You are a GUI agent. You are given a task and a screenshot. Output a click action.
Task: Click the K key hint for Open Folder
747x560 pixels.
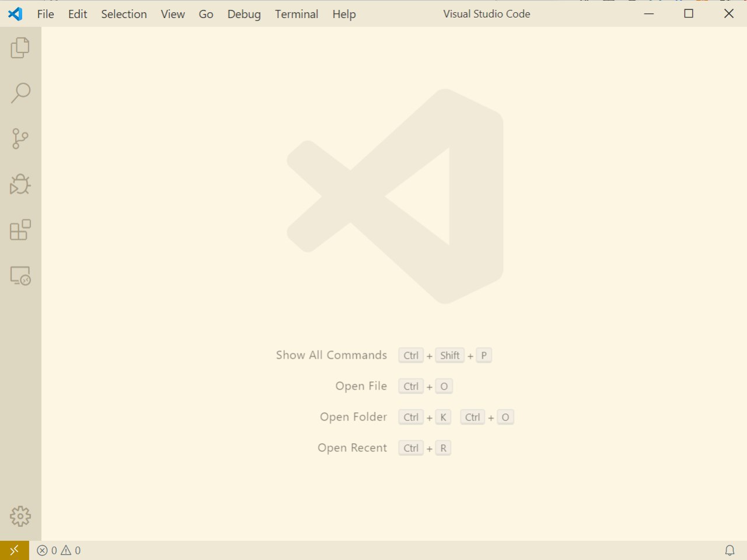(x=444, y=417)
